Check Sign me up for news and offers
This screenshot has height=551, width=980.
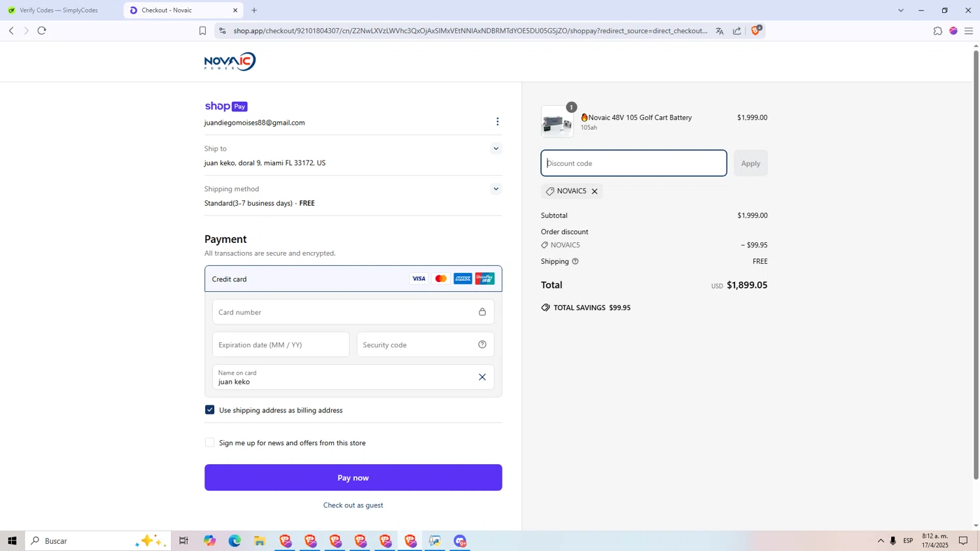[210, 443]
